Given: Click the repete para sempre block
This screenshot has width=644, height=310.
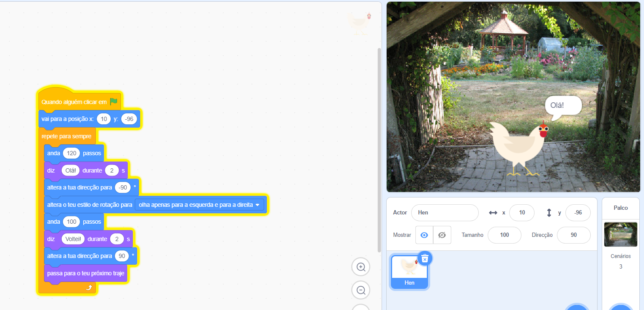Looking at the screenshot, I should (x=67, y=136).
